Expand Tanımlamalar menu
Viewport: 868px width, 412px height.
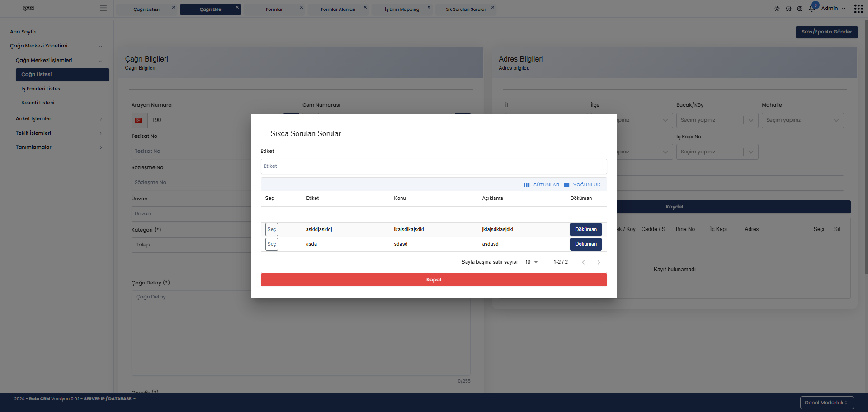tap(60, 147)
